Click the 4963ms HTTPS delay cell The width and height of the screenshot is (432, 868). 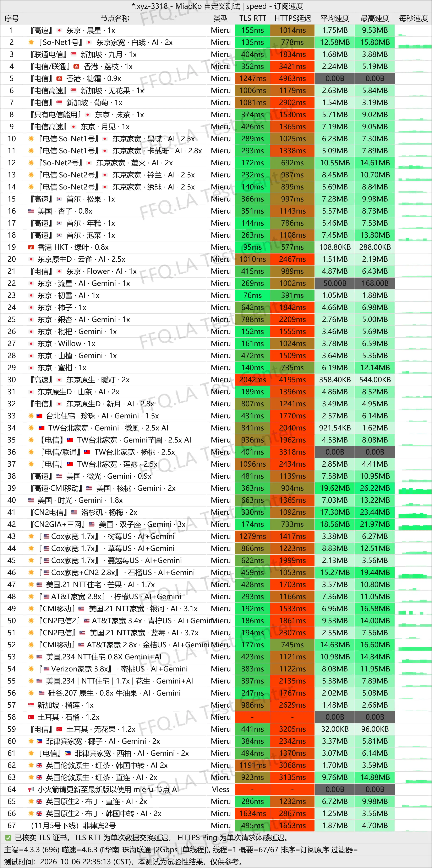tap(293, 79)
